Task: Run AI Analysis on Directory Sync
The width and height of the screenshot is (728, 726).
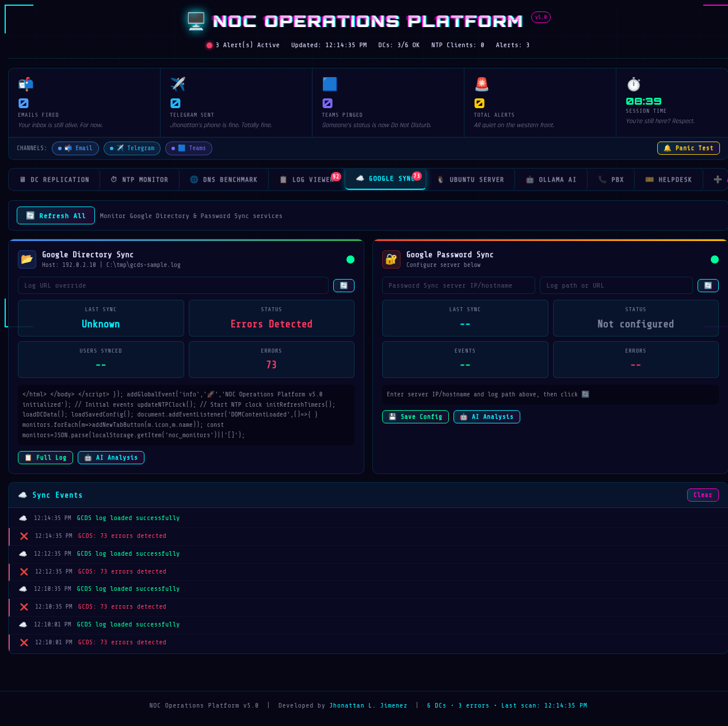Action: click(x=111, y=458)
